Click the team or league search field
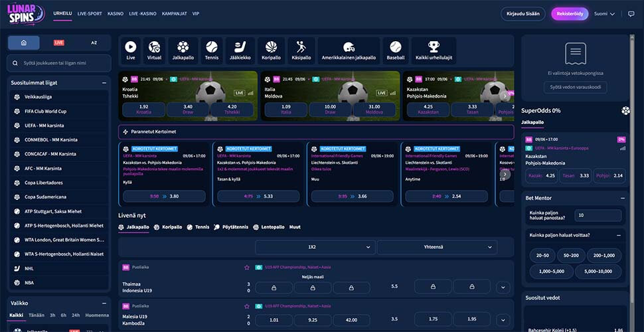644x332 pixels. (x=59, y=63)
